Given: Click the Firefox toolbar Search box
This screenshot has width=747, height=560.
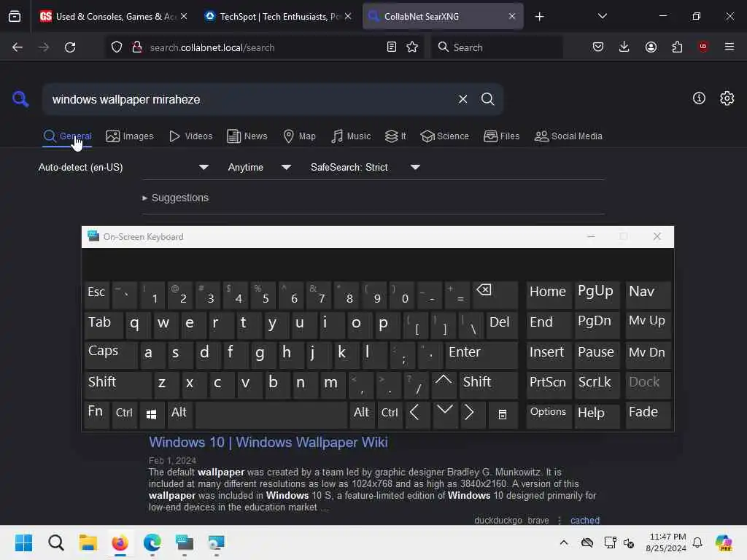Looking at the screenshot, I should (497, 47).
